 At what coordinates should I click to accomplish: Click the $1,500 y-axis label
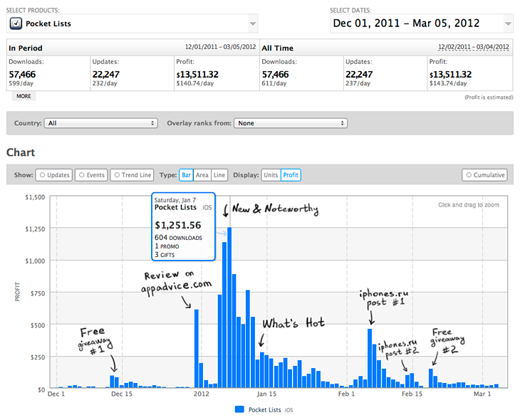(x=35, y=197)
